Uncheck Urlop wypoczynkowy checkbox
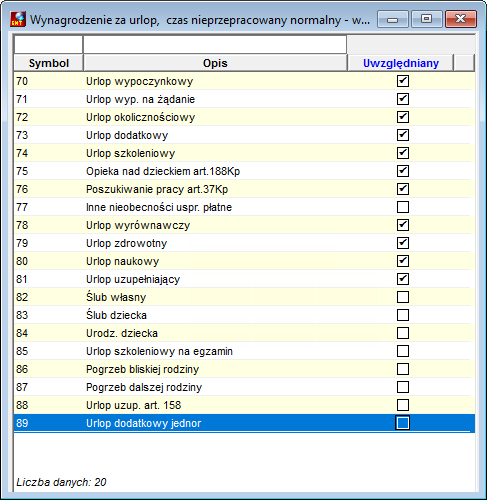Viewport: 488px width, 501px height. click(403, 81)
